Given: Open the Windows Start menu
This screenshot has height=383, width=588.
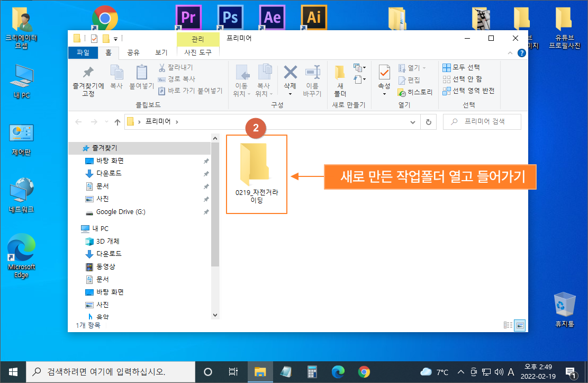Looking at the screenshot, I should pyautogui.click(x=13, y=372).
